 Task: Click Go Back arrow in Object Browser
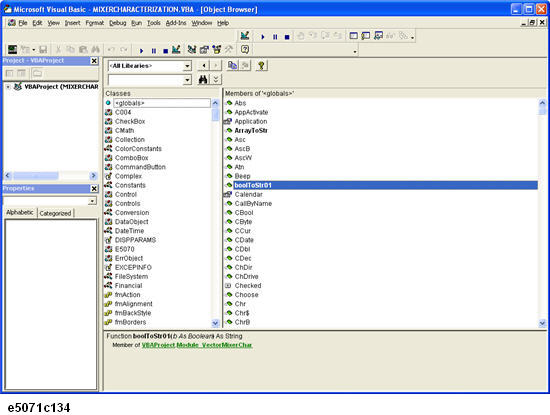[204, 65]
